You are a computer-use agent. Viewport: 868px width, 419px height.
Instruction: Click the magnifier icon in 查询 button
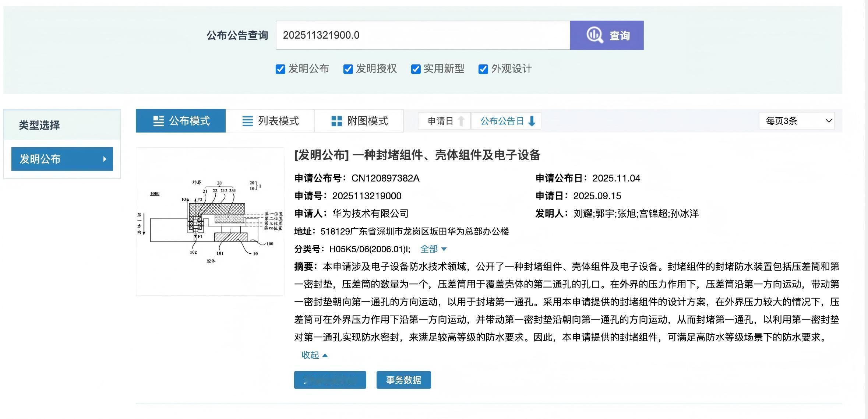(x=594, y=35)
